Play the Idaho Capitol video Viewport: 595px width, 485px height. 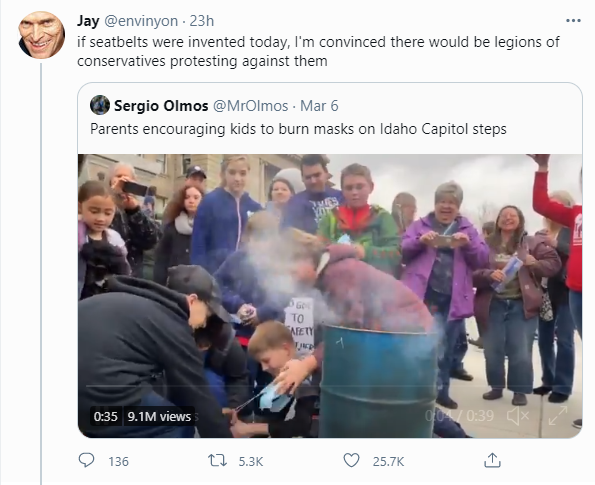coord(330,296)
